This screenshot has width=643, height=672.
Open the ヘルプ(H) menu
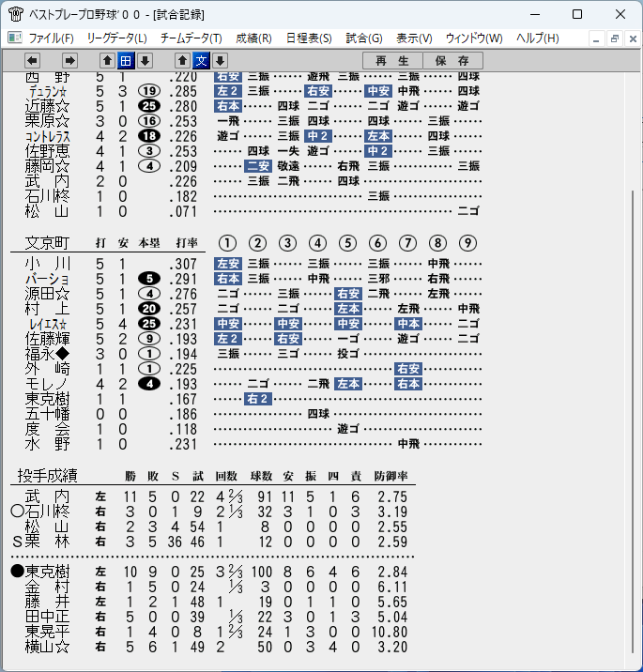pos(538,38)
